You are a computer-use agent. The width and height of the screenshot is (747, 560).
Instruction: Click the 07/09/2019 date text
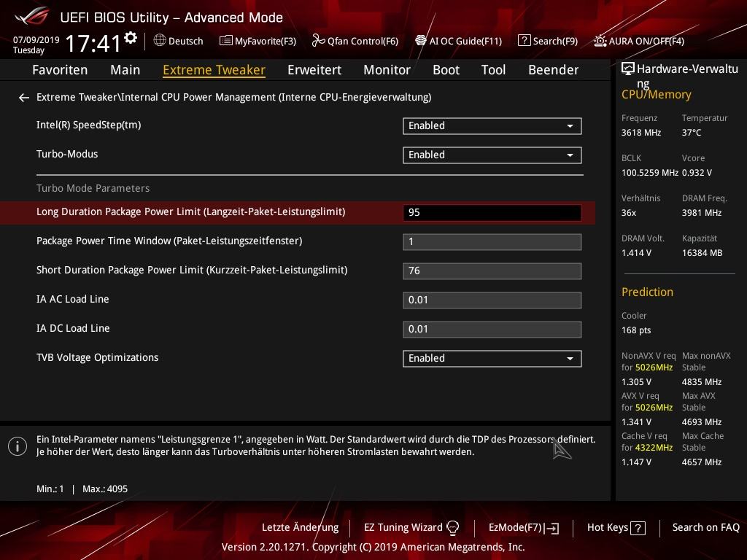tap(36, 40)
